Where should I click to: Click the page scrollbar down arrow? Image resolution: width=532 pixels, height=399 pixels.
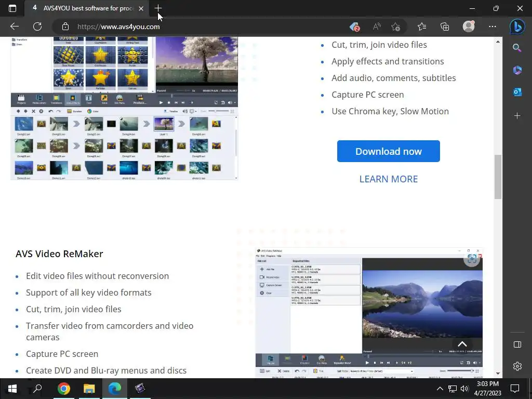[498, 373]
